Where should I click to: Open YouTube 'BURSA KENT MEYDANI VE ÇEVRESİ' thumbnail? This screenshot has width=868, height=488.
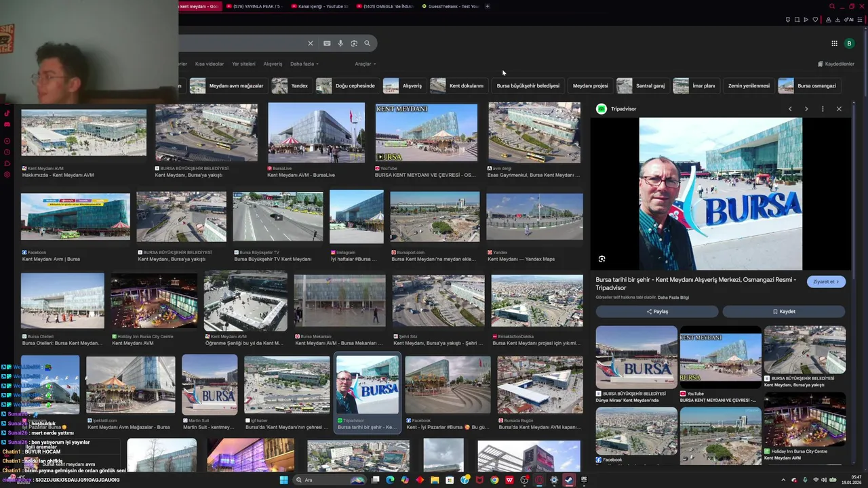coord(426,133)
